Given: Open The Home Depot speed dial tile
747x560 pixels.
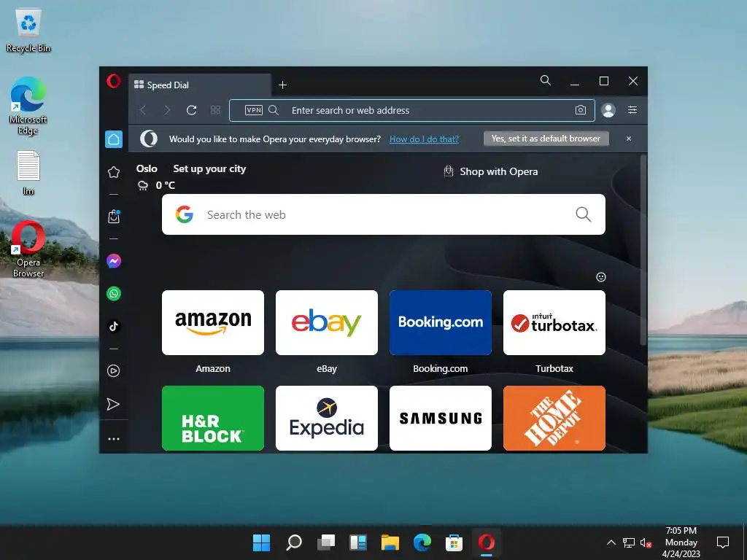Looking at the screenshot, I should click(554, 418).
